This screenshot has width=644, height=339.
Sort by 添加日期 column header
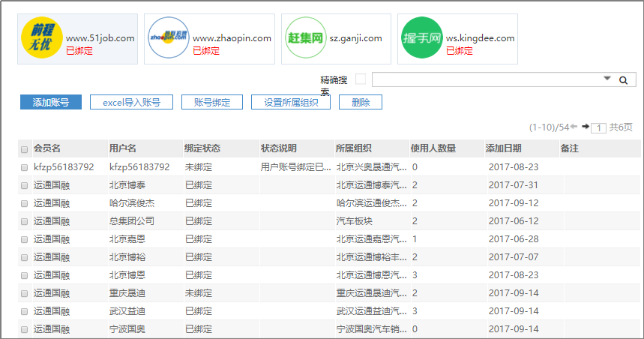coord(503,148)
